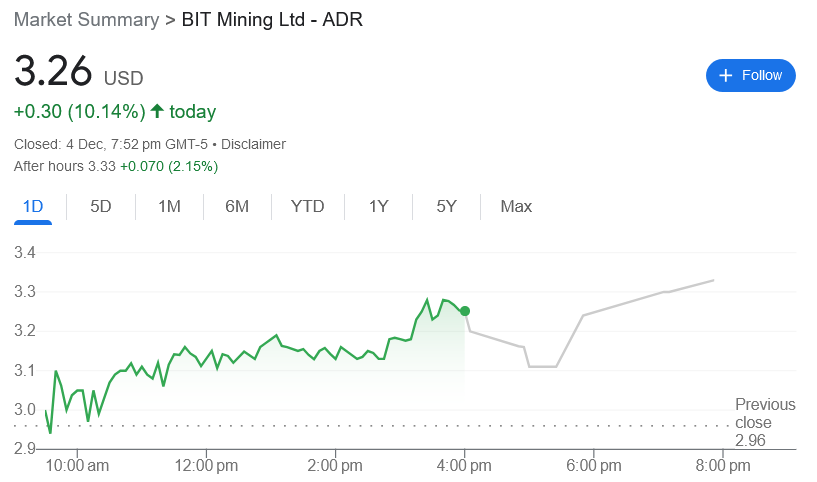Screen dimensions: 817x482
Task: Click the Follow button
Action: click(x=750, y=76)
